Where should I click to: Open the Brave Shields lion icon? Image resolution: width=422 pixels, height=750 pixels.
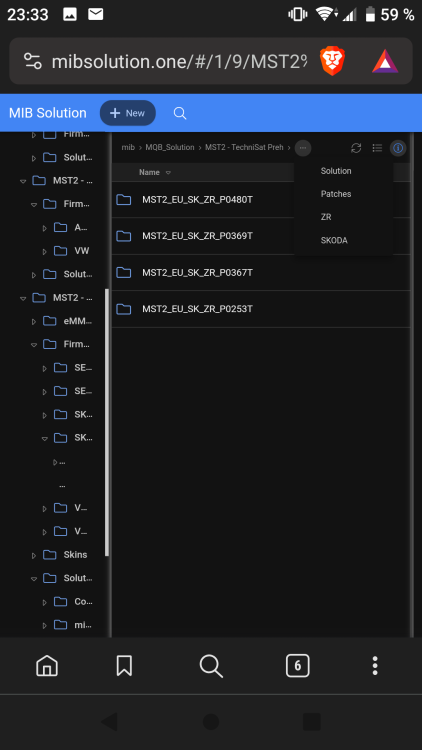tap(333, 61)
